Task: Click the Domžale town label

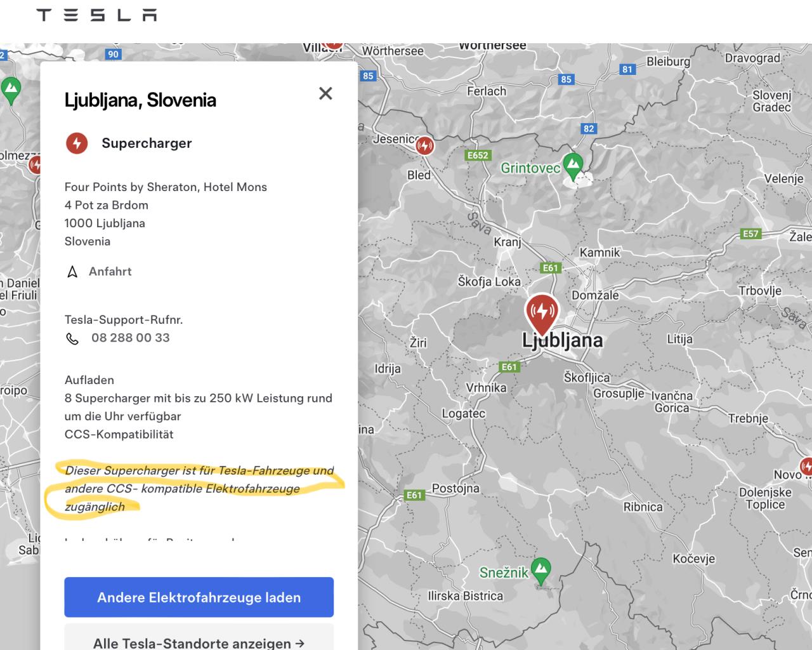Action: pyautogui.click(x=595, y=295)
